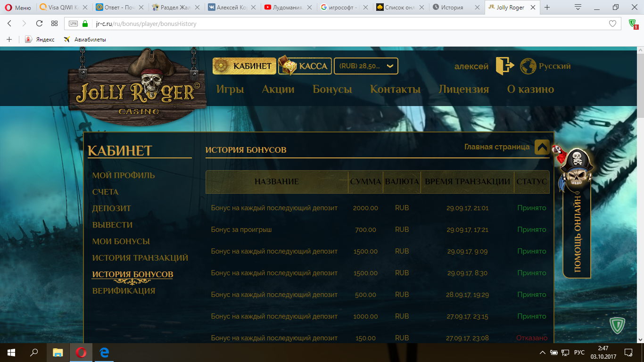Open МОИ БОНУСЫ in the cabinet sidebar

[x=121, y=241]
